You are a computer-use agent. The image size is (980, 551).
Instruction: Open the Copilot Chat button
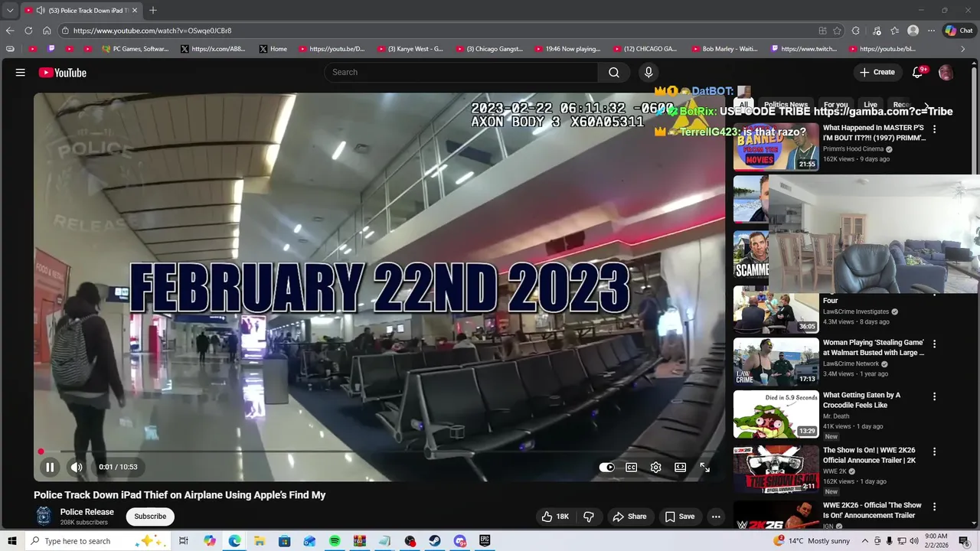(959, 31)
